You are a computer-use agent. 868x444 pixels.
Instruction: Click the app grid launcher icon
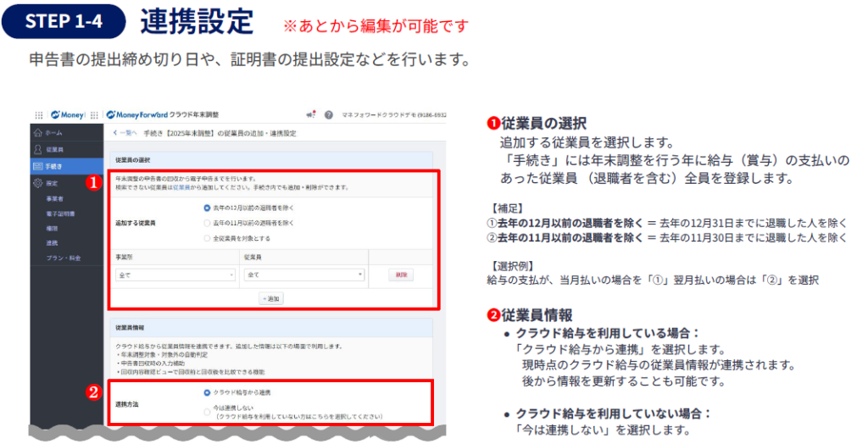point(38,115)
